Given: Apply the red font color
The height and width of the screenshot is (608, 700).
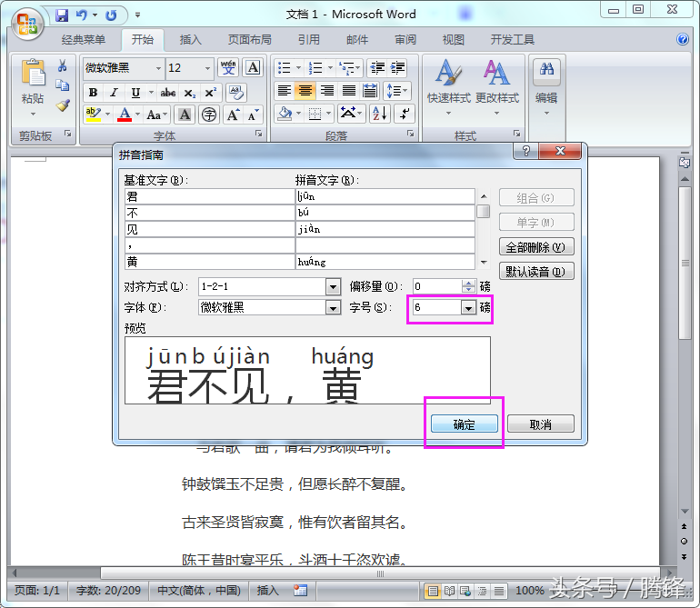Looking at the screenshot, I should tap(125, 115).
